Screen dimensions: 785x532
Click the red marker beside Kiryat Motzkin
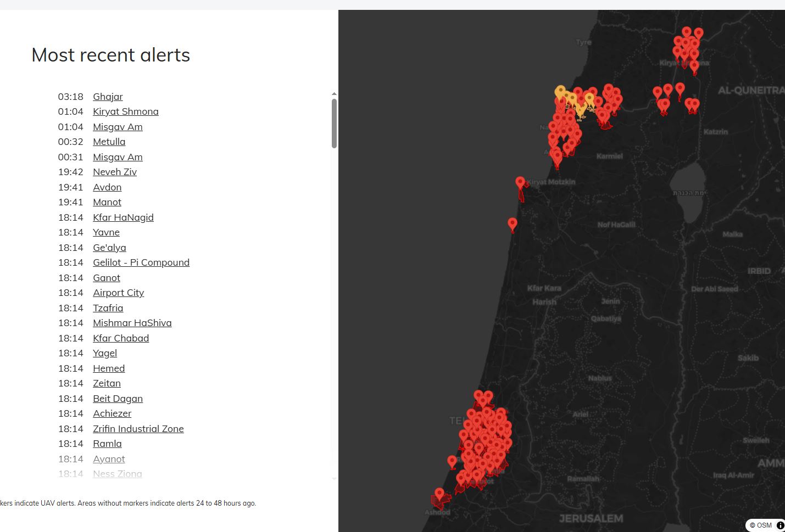pos(520,183)
